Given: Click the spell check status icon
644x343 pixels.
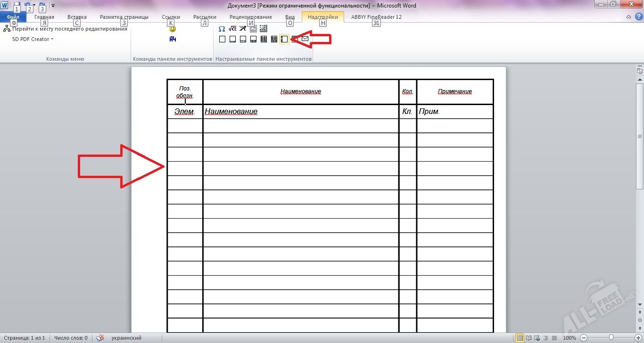Looking at the screenshot, I should 100,338.
